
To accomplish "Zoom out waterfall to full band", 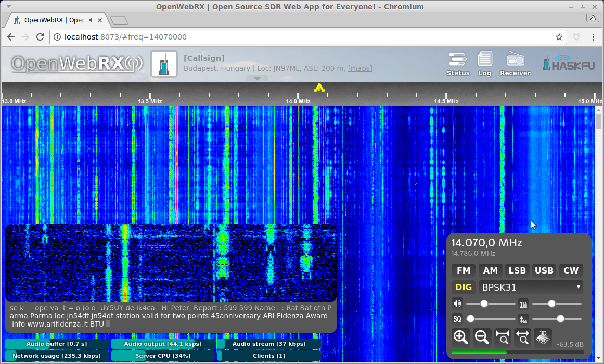I will (x=522, y=336).
